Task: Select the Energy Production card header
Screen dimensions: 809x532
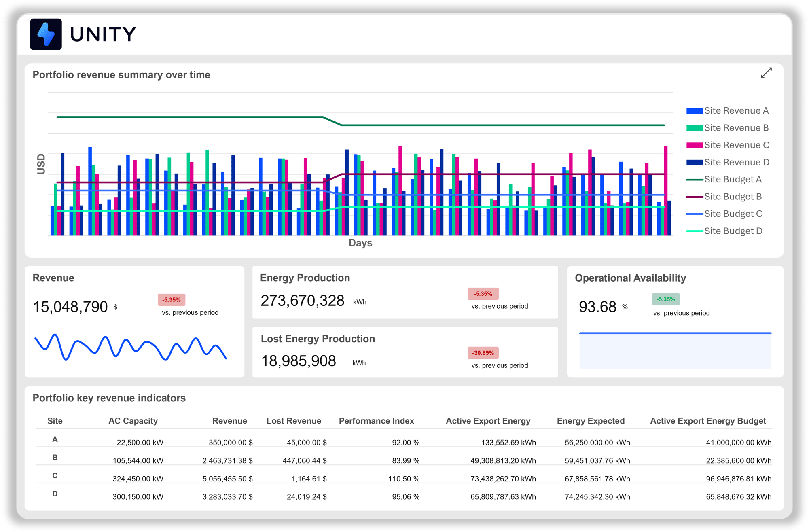Action: coord(305,278)
